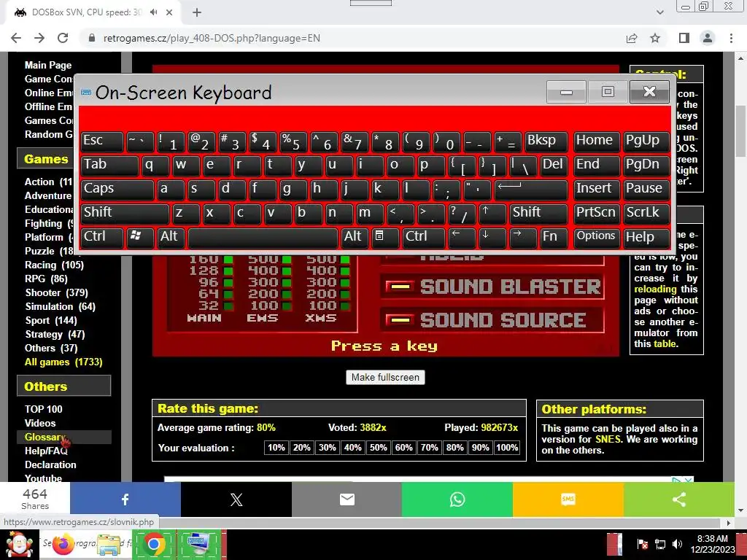Viewport: 747px width, 560px height.
Task: Open the tab search chevron
Action: pos(659,12)
